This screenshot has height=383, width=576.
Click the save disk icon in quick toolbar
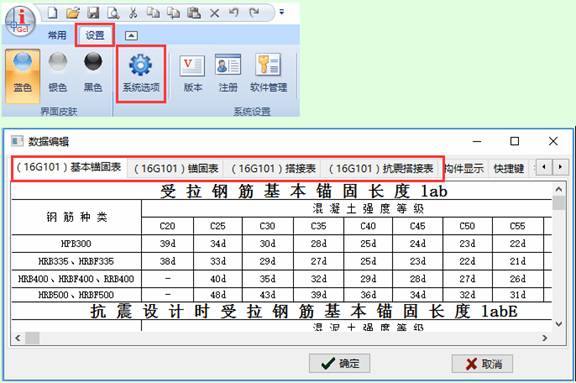tap(93, 14)
